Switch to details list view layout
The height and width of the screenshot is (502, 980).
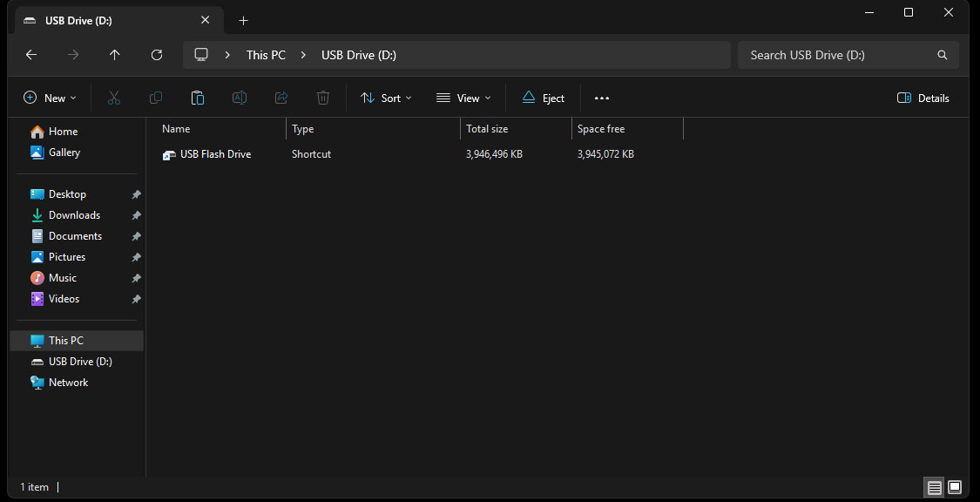point(934,486)
